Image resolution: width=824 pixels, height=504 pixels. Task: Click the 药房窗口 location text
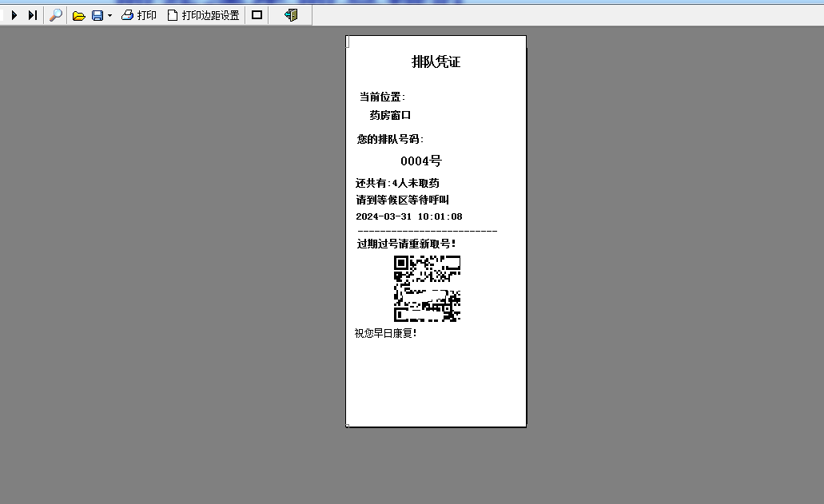[x=390, y=114]
